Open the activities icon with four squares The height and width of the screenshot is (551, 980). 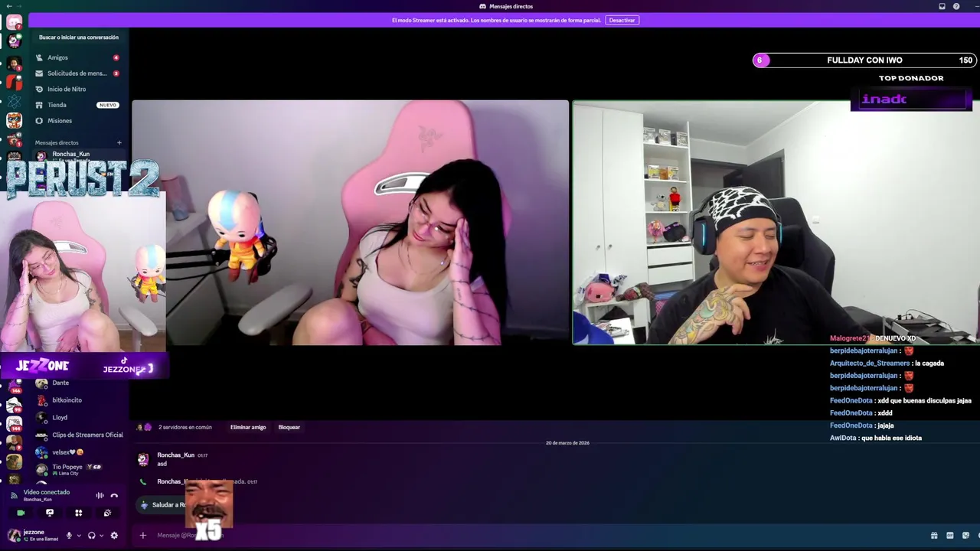pos(78,513)
